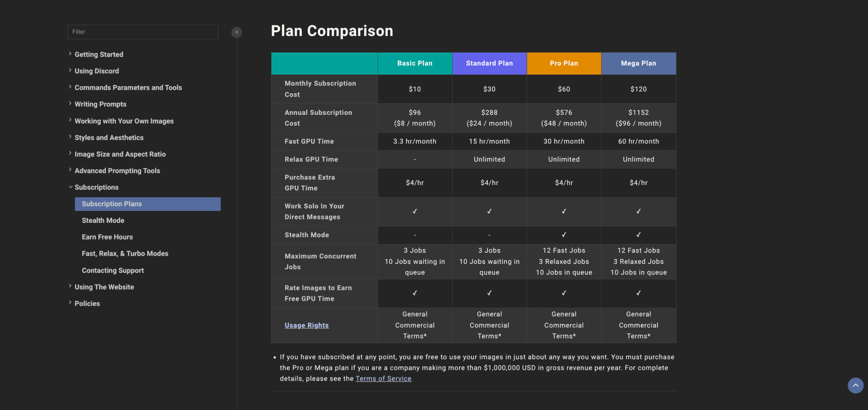The width and height of the screenshot is (868, 410).
Task: Expand the Policies section chevron
Action: click(70, 303)
